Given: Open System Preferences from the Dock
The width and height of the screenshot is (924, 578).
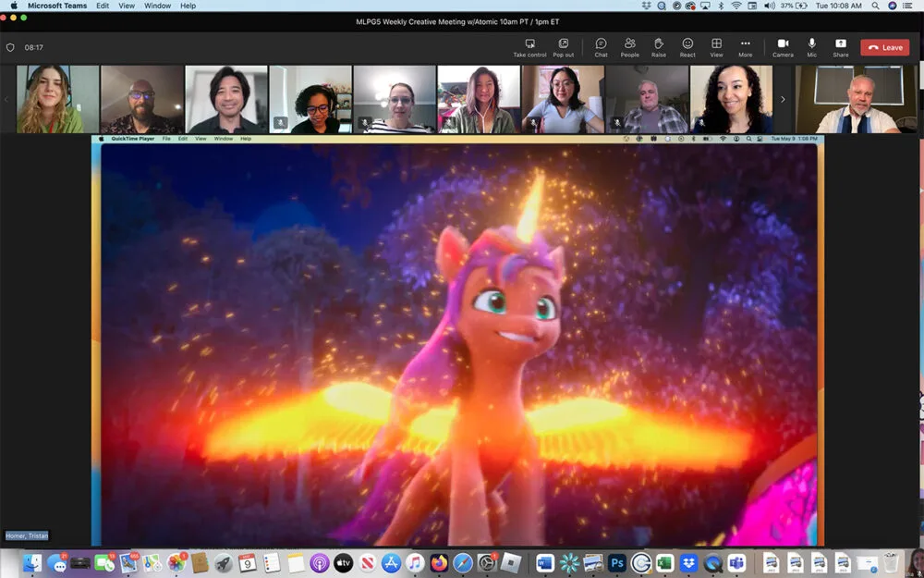Looking at the screenshot, I should click(x=487, y=563).
